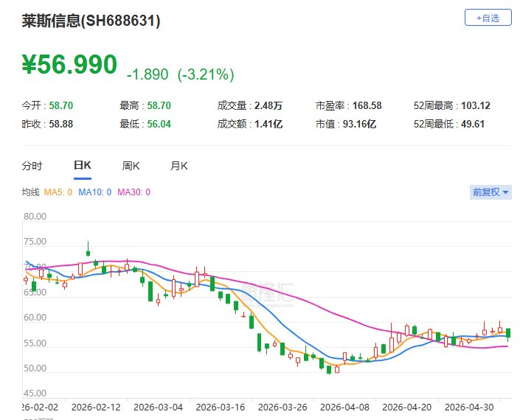Click the 52周最低 value 49.61

473,125
